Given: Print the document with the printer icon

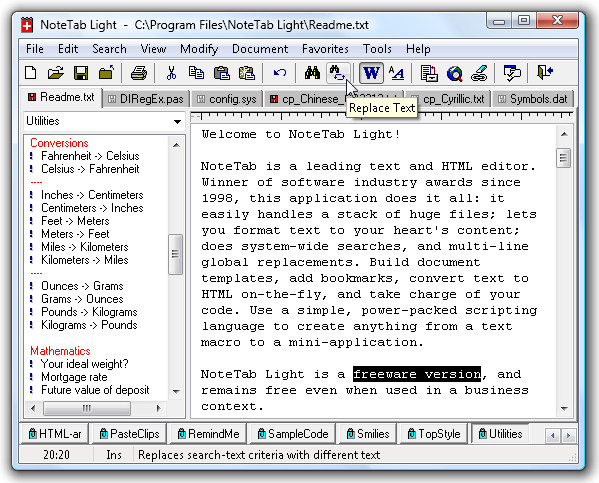Looking at the screenshot, I should pyautogui.click(x=139, y=72).
